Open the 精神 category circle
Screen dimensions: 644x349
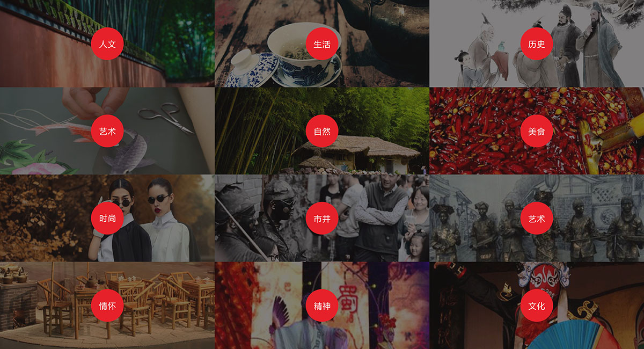(322, 306)
